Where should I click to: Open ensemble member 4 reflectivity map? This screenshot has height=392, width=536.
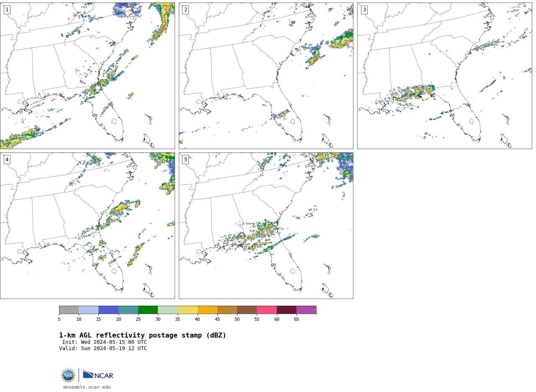87,226
